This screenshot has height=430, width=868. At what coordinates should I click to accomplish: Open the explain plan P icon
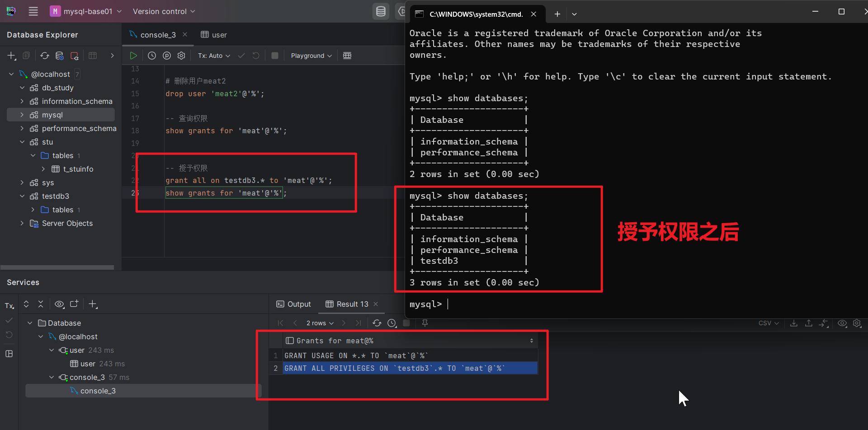click(167, 56)
